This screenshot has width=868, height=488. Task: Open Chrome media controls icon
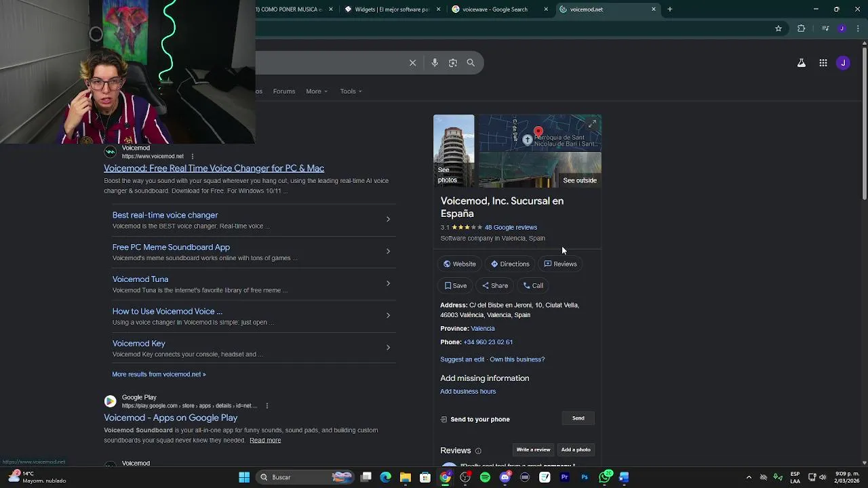(825, 28)
